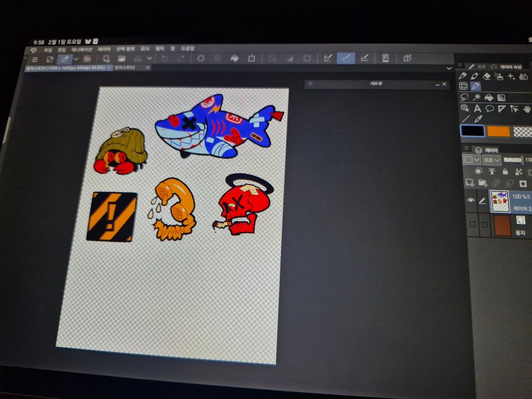Open the 표시 (View) menu
Viewport: 532px width, 399px height.
[x=145, y=49]
